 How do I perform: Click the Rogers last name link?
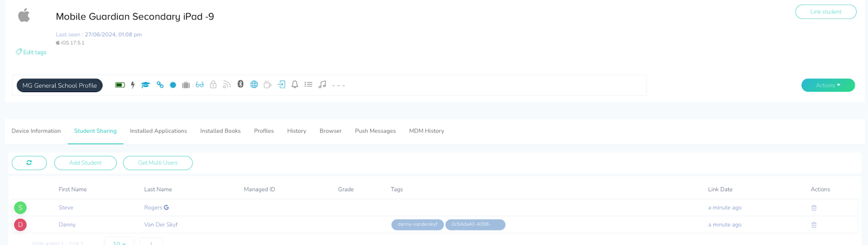tap(153, 208)
